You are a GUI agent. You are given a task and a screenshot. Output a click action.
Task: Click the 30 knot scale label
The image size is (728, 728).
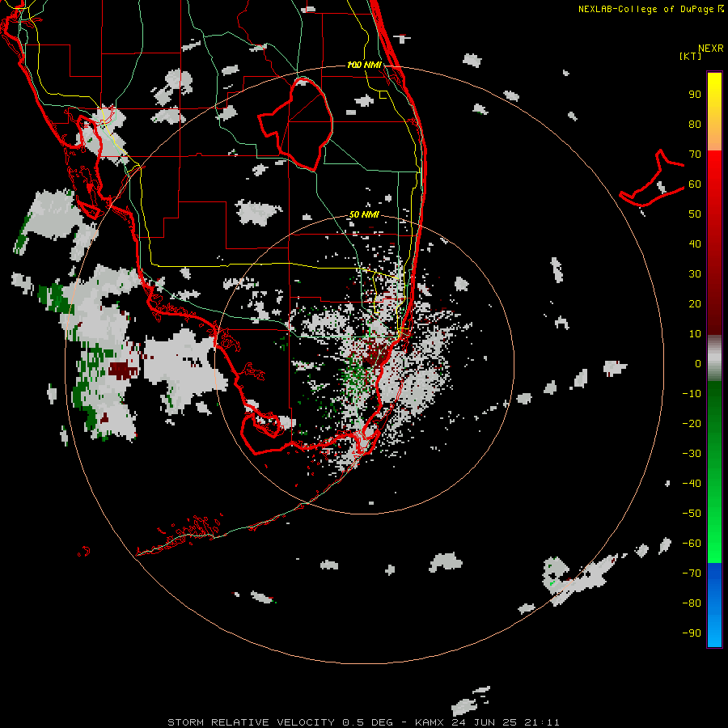tap(695, 274)
